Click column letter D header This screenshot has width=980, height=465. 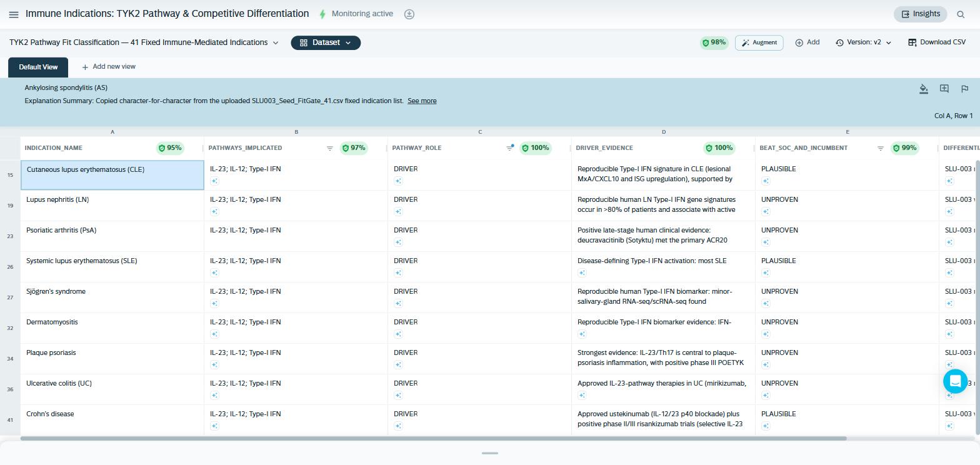[664, 132]
